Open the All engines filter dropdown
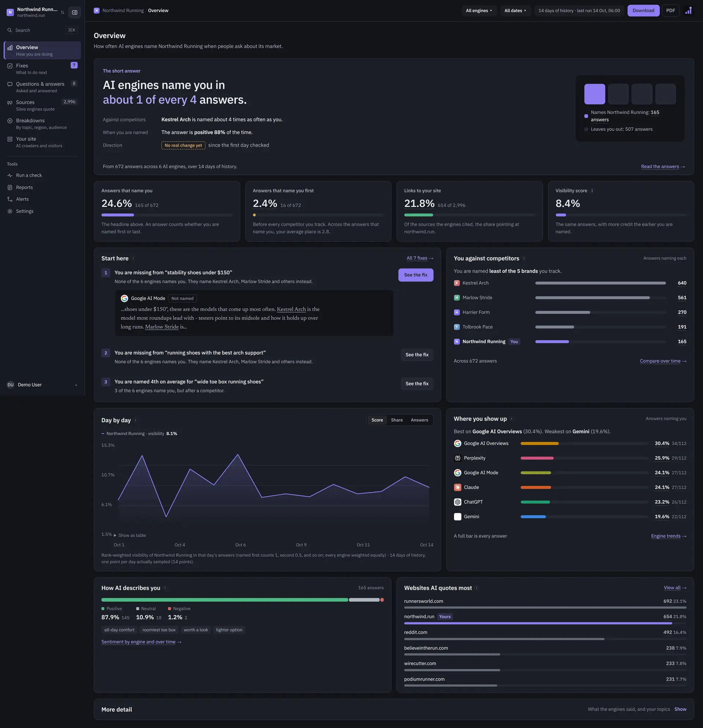Image resolution: width=703 pixels, height=728 pixels. 479,10
